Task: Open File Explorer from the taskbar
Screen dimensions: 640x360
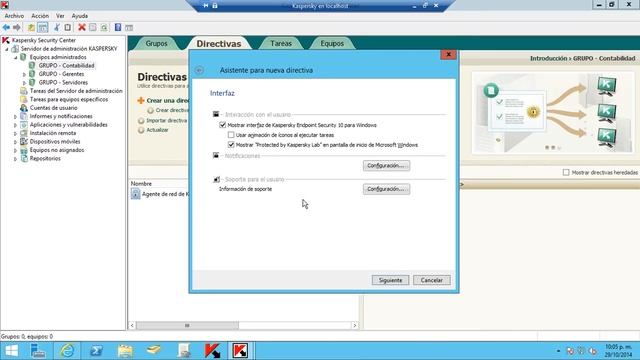Action: [x=125, y=351]
